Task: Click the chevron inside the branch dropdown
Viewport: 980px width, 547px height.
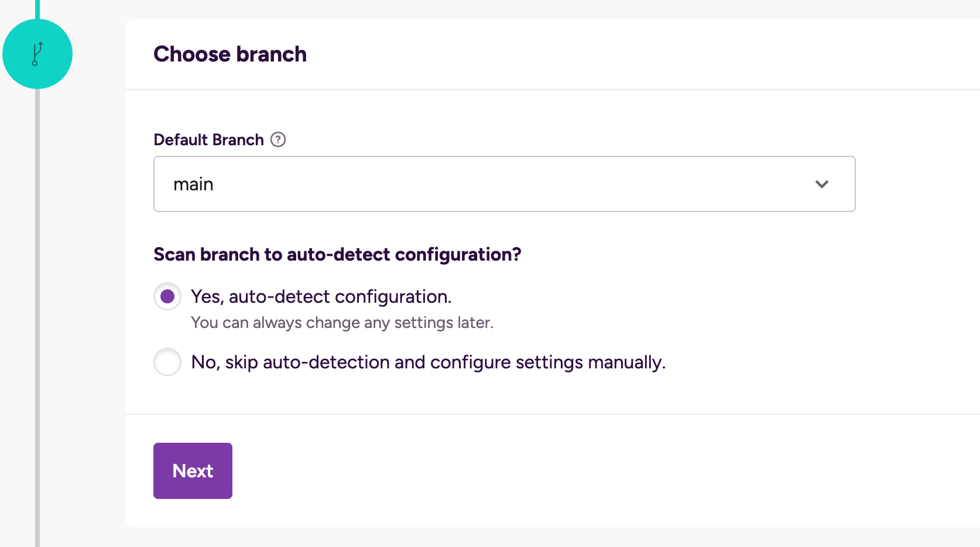Action: [822, 184]
